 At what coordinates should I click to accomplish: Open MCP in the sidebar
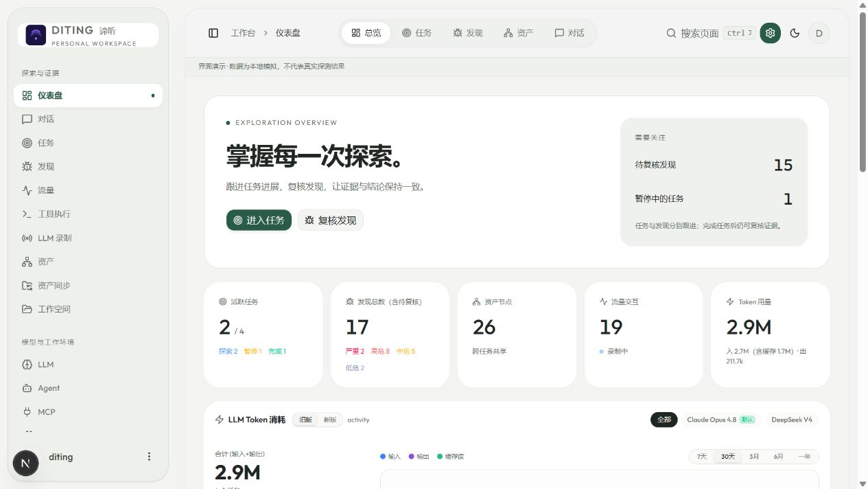coord(88,411)
